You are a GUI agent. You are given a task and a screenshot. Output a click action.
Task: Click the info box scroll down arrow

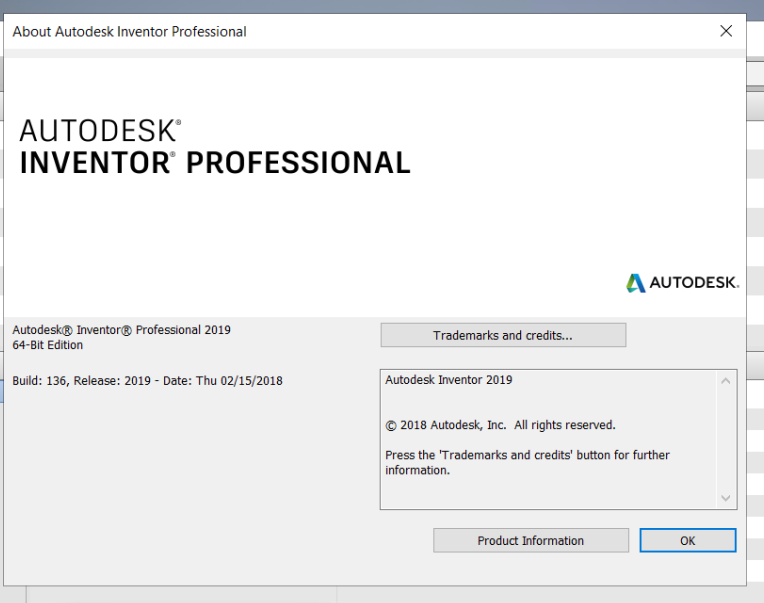(726, 498)
